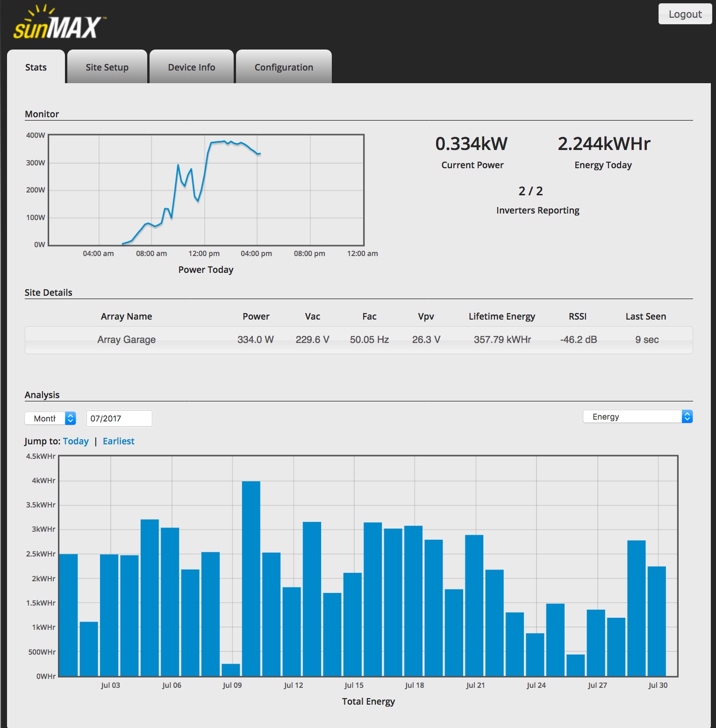Select the Array Garage row
Viewport: 716px width, 728px height.
click(358, 340)
